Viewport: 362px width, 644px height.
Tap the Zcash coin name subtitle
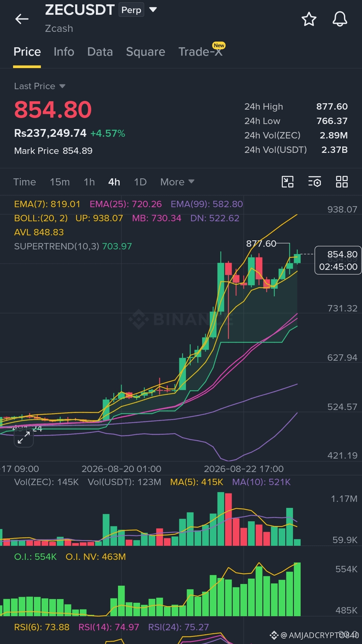59,28
